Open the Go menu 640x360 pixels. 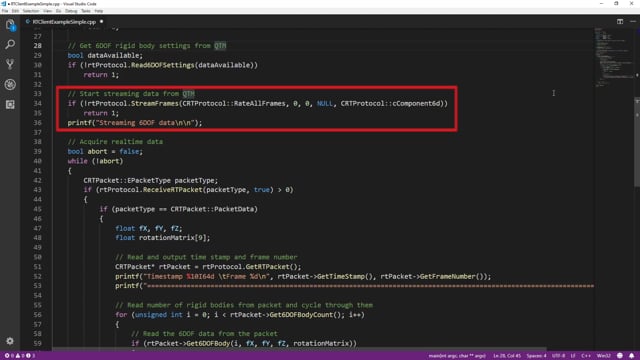coord(58,11)
